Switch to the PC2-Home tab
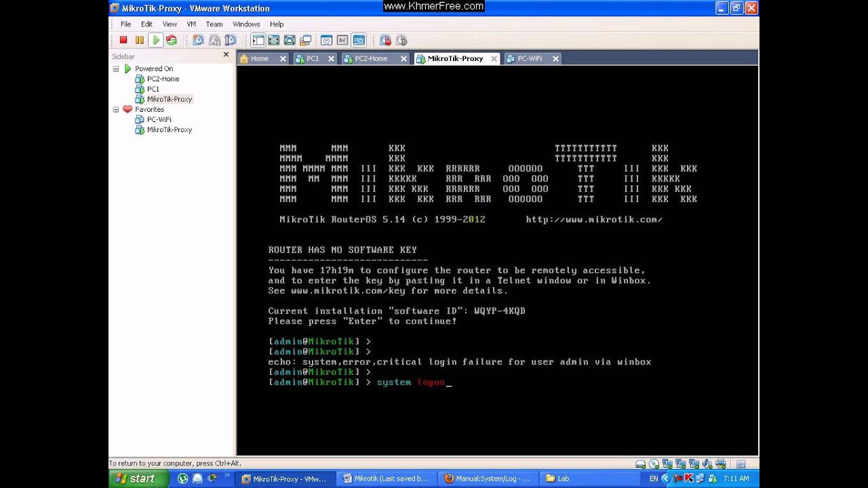The image size is (868, 488). click(x=371, y=59)
